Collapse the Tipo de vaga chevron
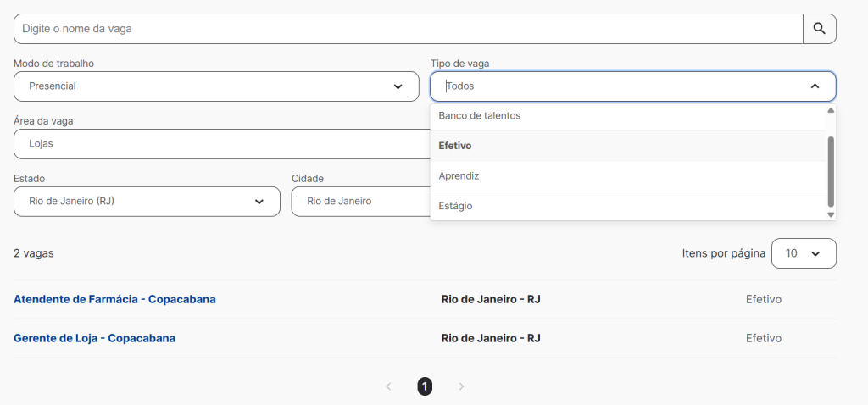This screenshot has width=868, height=405. 815,86
